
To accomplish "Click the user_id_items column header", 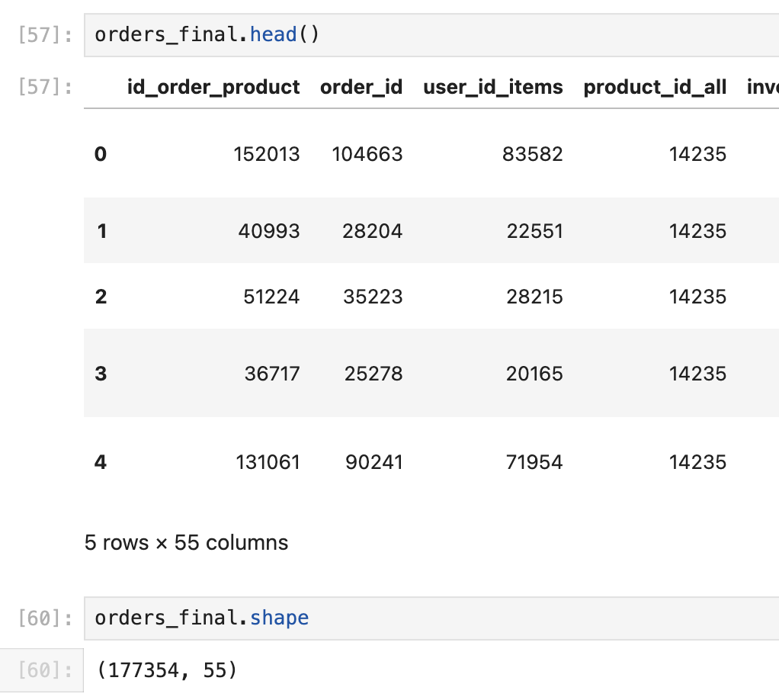I will click(492, 88).
